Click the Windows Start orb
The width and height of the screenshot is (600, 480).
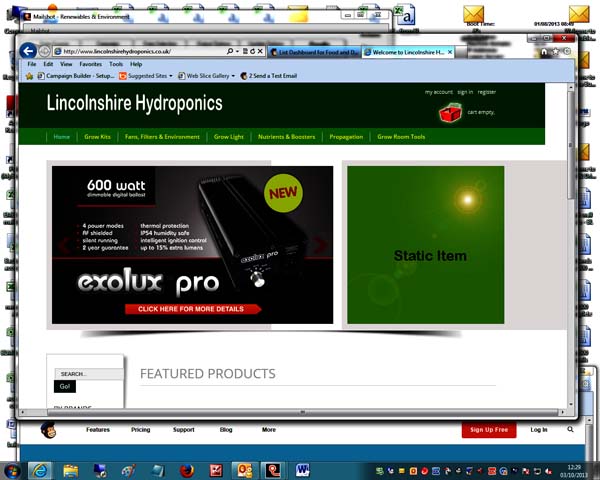pyautogui.click(x=12, y=470)
